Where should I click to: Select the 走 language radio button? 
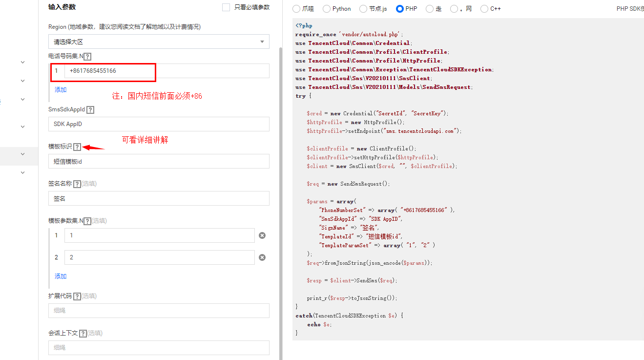tap(429, 9)
